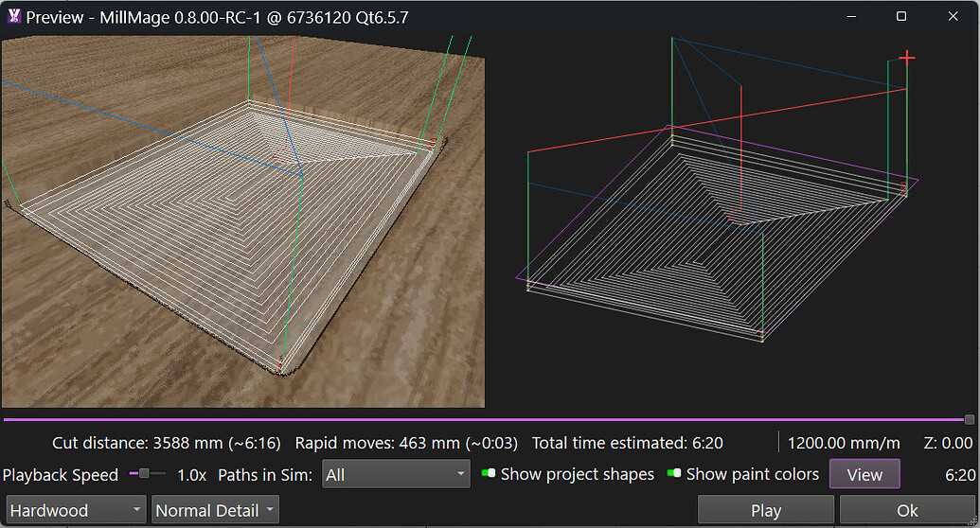Confirm with the Ok button
This screenshot has height=528, width=980.
pyautogui.click(x=907, y=511)
